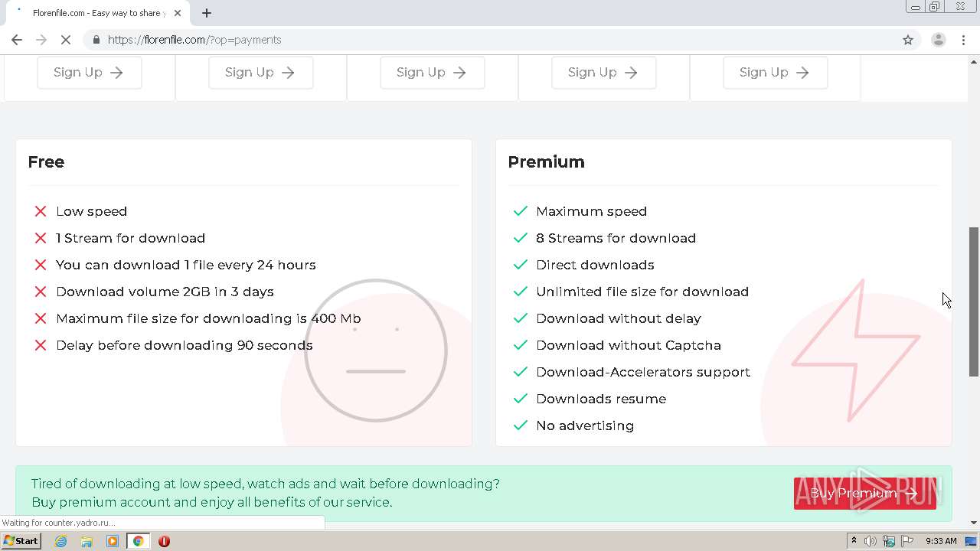
Task: Open the media player taskbar icon
Action: click(113, 541)
